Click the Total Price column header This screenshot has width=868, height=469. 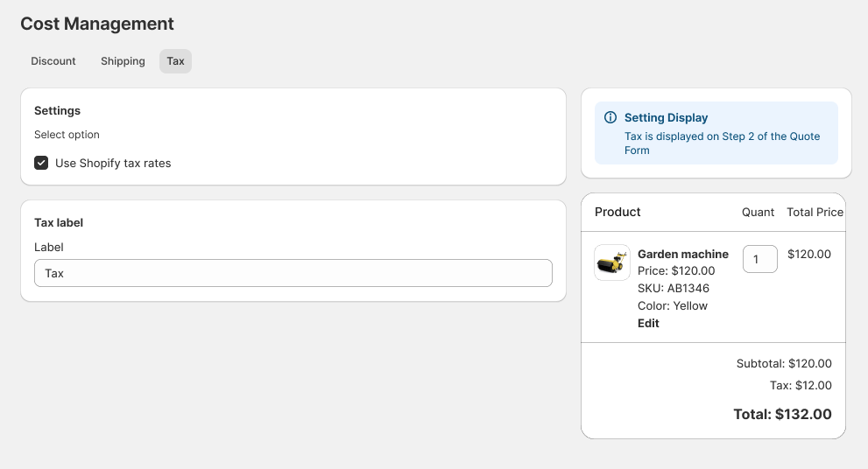[x=815, y=212]
